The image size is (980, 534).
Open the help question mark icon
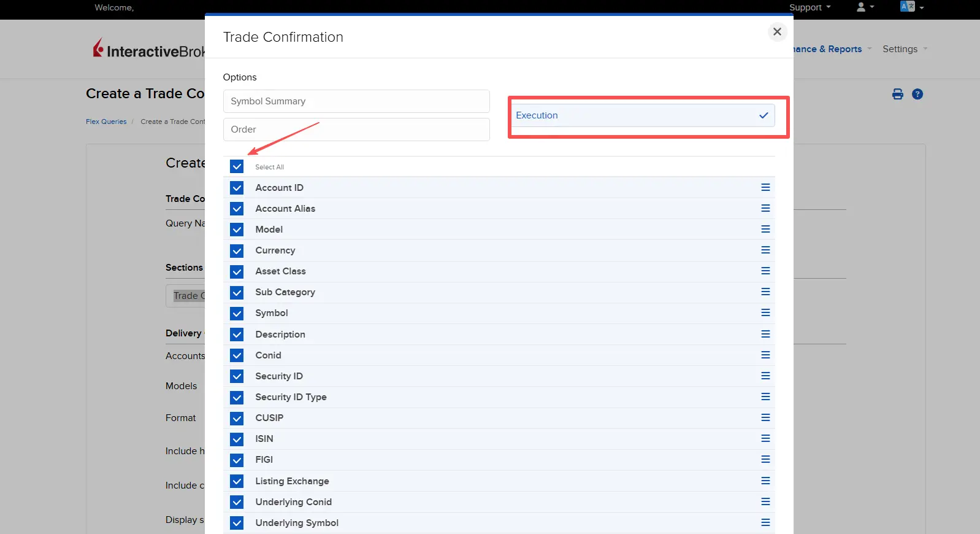tap(917, 94)
